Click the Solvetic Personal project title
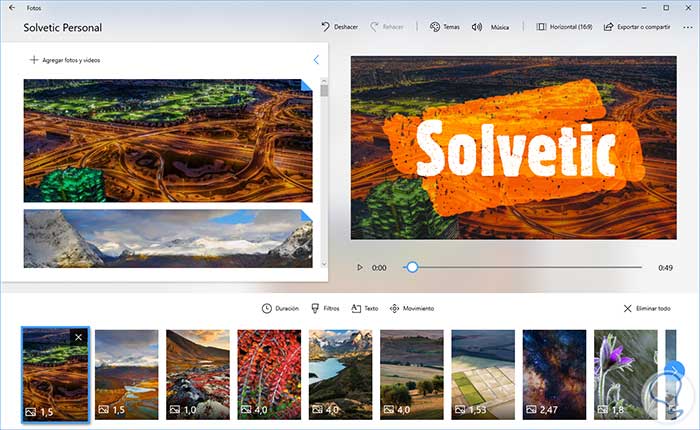This screenshot has width=700, height=430. click(63, 28)
